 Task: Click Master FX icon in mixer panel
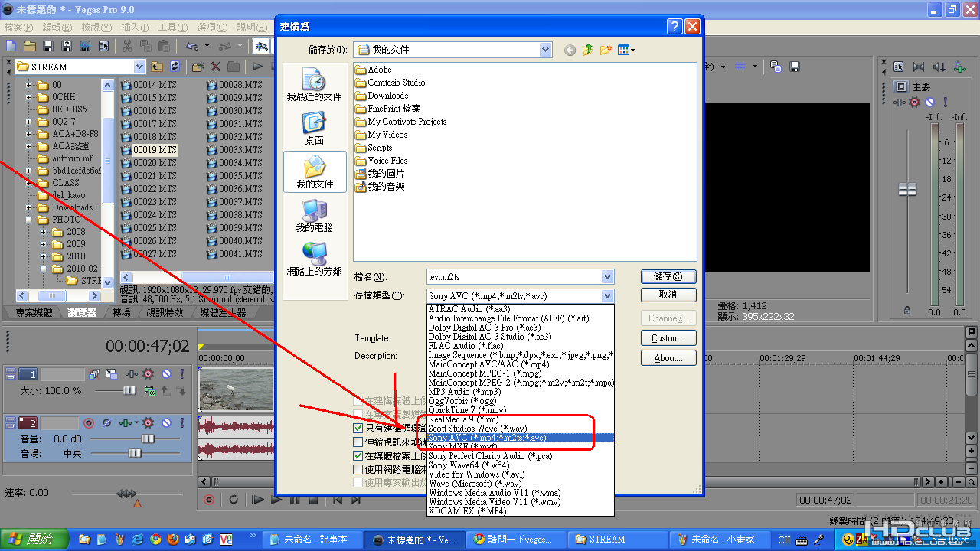pos(900,102)
